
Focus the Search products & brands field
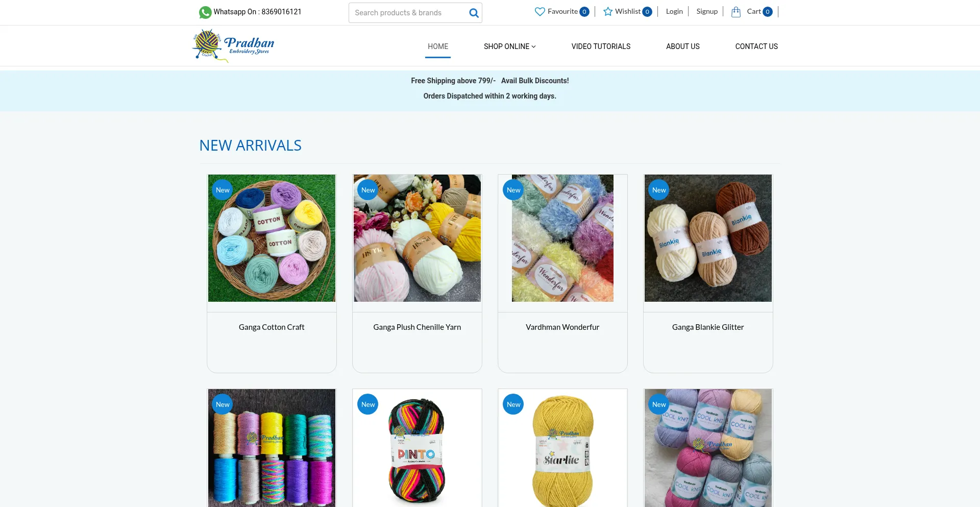408,13
